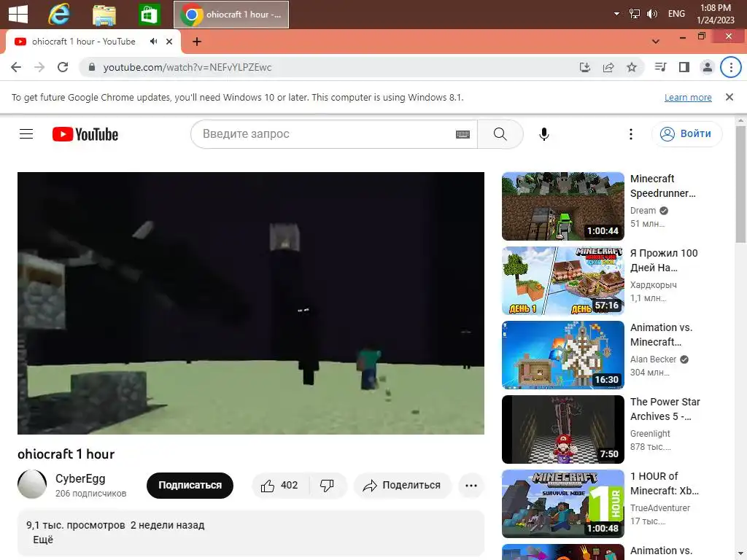Open TrueAdventurer channel name

(x=659, y=507)
